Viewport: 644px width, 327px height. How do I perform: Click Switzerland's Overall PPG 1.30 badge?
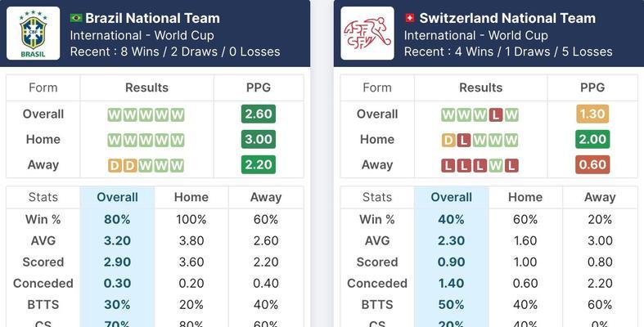point(592,114)
